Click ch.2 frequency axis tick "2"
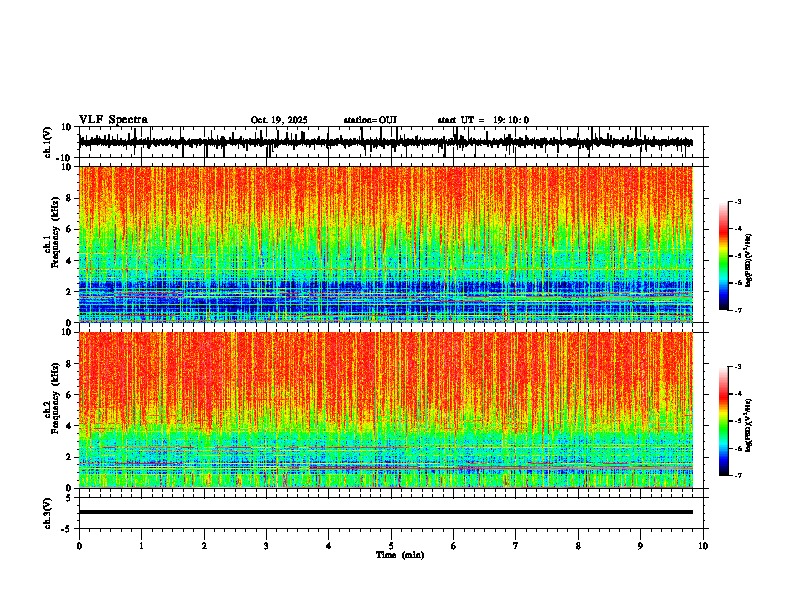The width and height of the screenshot is (792, 612). click(x=70, y=457)
